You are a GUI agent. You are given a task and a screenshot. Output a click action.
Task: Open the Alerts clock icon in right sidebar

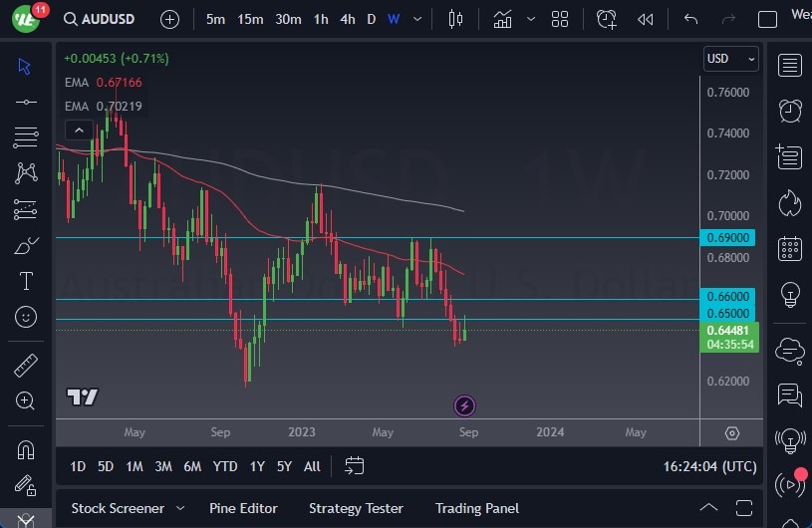pyautogui.click(x=790, y=111)
